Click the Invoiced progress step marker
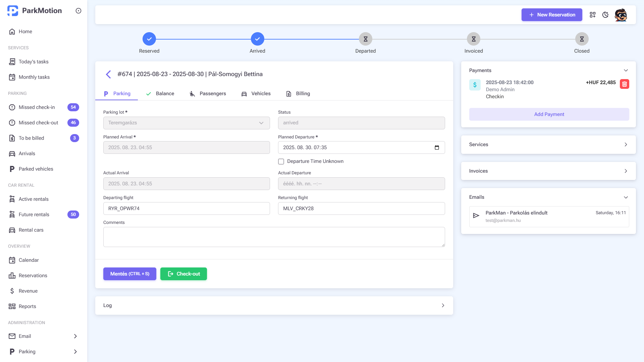Screen dimensions: 644x362 click(473, 39)
